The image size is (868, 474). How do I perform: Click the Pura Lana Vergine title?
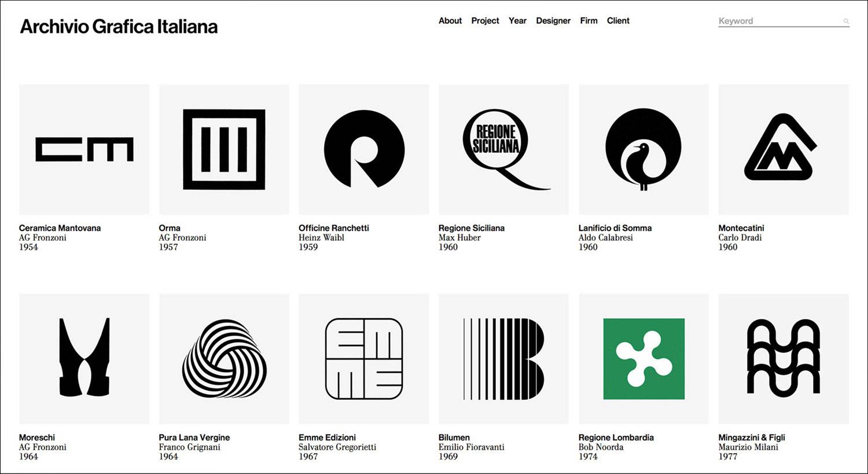(194, 438)
